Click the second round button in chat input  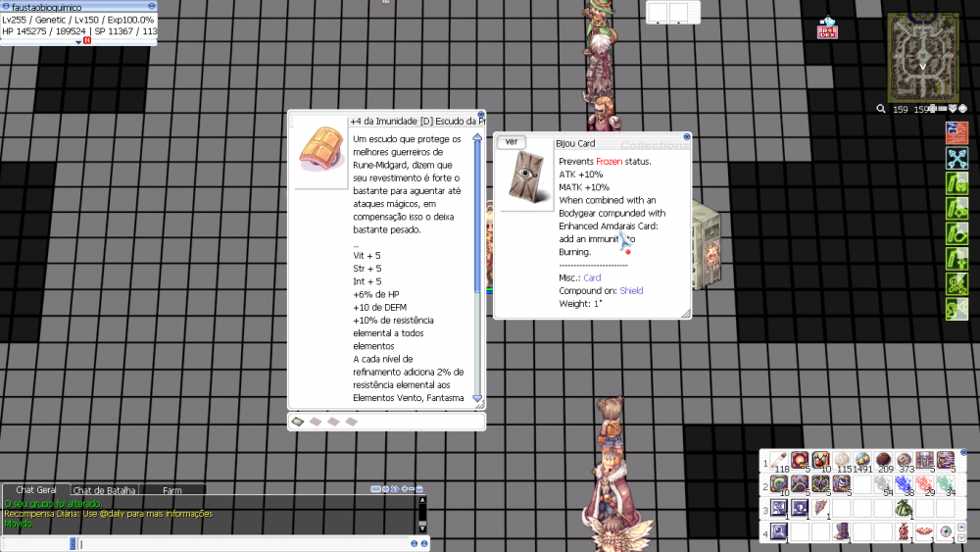[424, 544]
